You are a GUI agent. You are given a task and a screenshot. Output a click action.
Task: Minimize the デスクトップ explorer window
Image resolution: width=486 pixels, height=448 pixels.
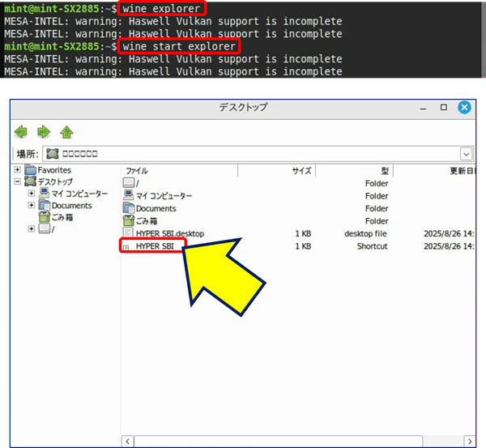click(423, 108)
